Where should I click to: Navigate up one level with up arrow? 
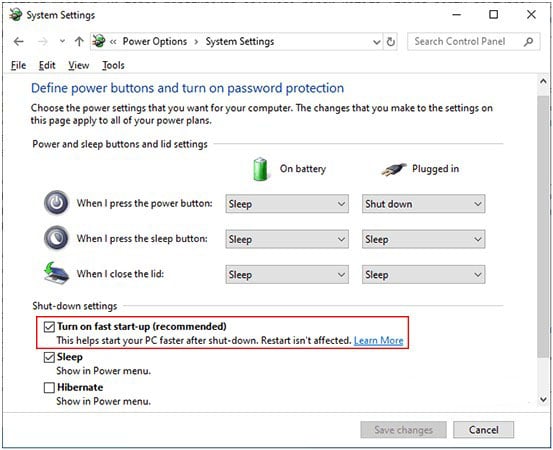click(x=79, y=42)
